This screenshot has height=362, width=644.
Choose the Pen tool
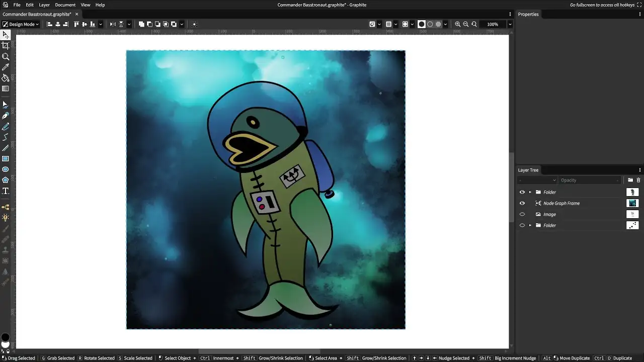tap(6, 116)
